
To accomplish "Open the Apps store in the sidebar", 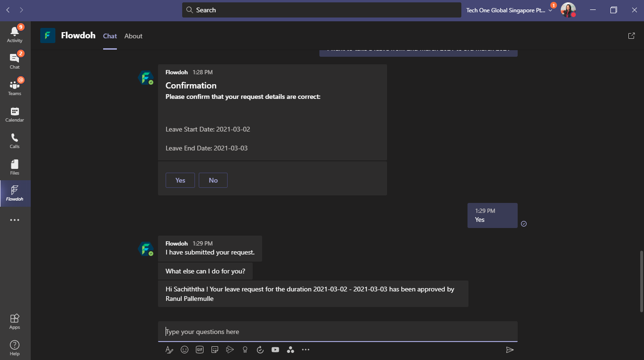I will (15, 321).
